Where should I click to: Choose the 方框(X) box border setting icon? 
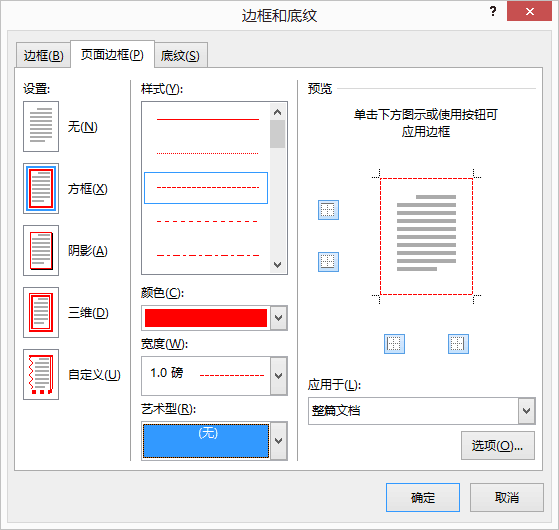41,189
